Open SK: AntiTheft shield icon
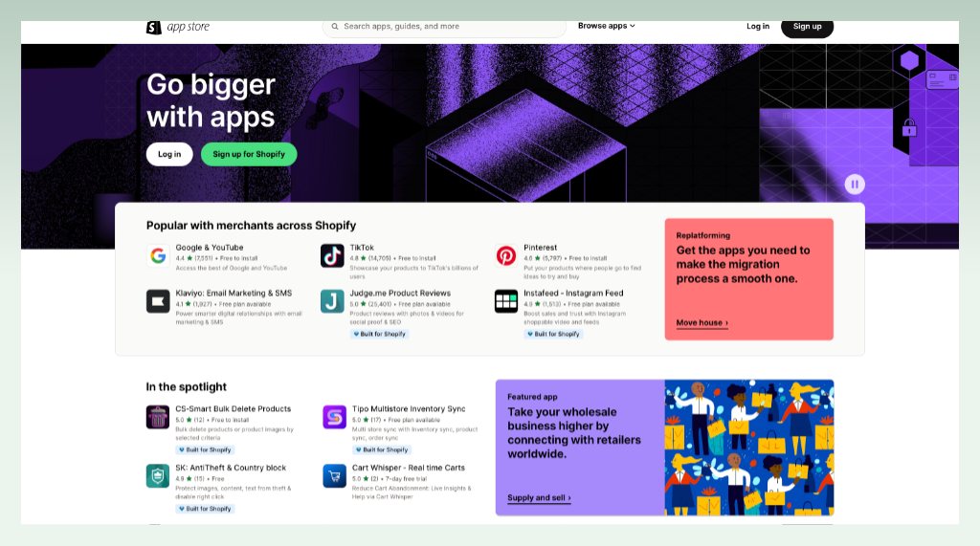 coord(158,476)
